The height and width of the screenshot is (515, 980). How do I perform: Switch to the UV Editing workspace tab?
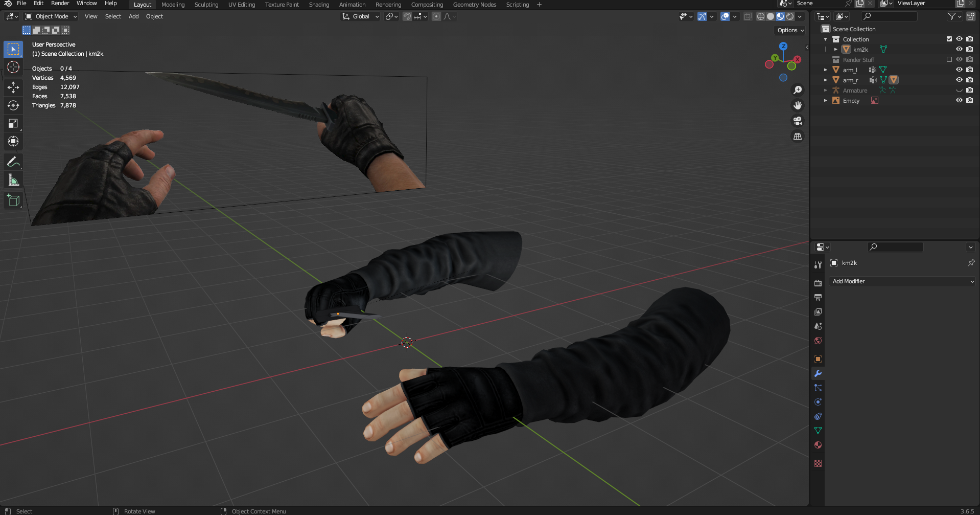click(242, 5)
